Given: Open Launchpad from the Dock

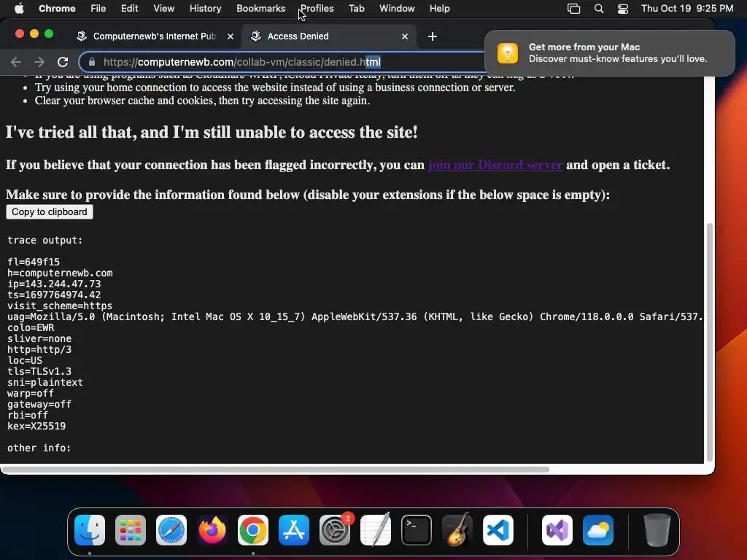Looking at the screenshot, I should pos(131,530).
